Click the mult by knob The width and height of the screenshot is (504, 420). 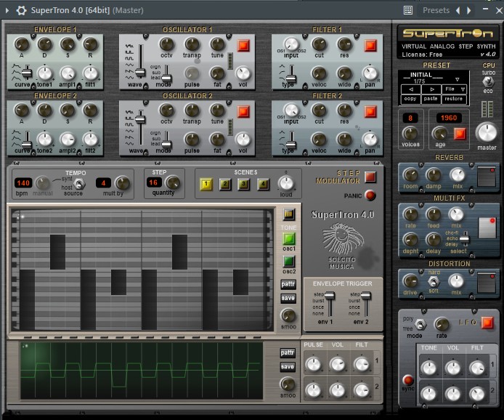pos(123,183)
